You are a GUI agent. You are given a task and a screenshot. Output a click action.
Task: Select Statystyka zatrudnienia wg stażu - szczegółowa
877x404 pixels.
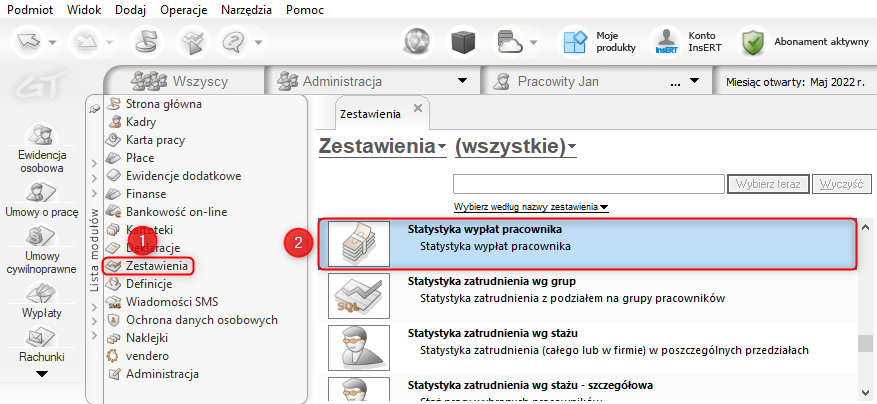[587, 389]
